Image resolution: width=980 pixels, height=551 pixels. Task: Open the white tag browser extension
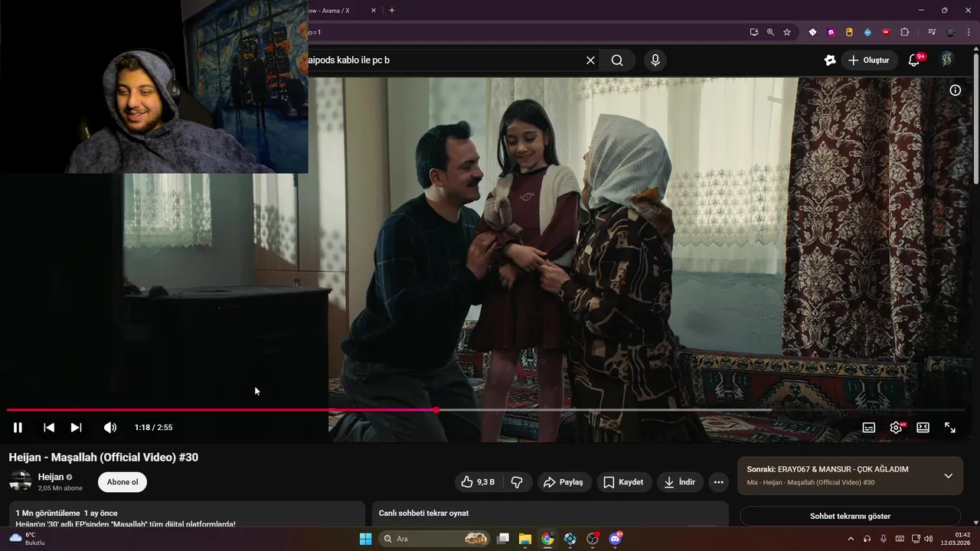click(812, 32)
